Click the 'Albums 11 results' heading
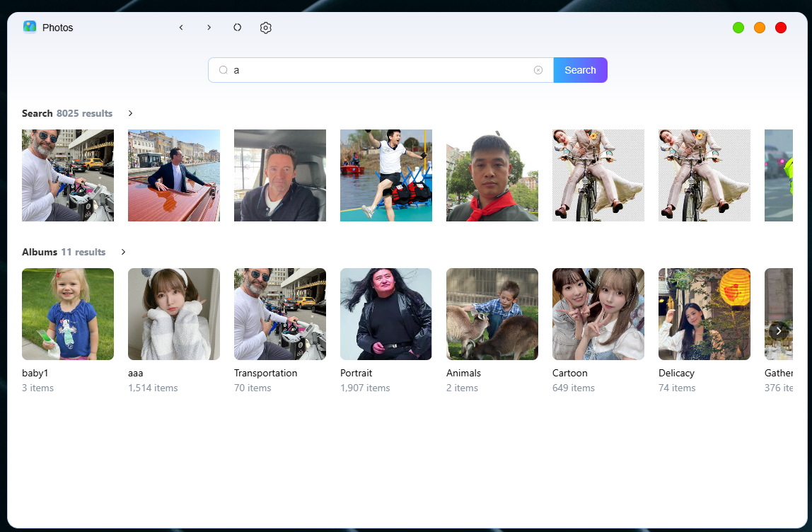The image size is (812, 532). [x=64, y=252]
